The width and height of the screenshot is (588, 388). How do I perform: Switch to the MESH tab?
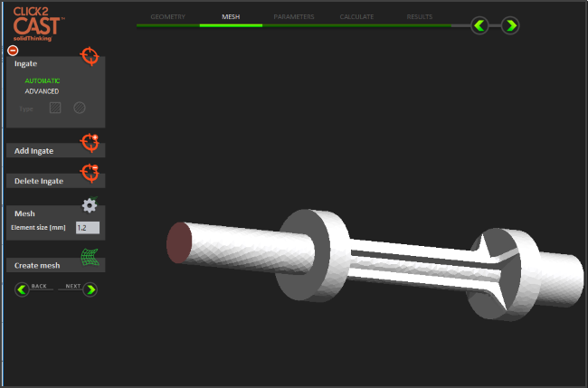point(231,17)
